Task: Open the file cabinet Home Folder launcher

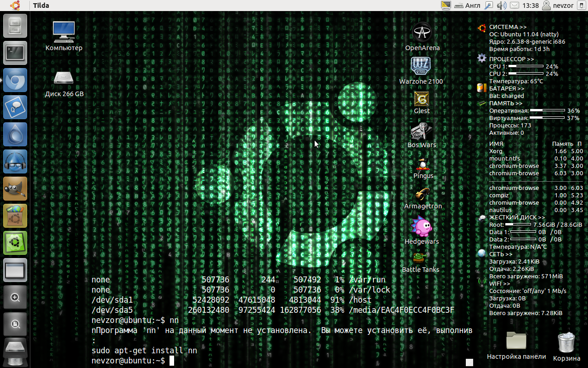Action: point(15,25)
